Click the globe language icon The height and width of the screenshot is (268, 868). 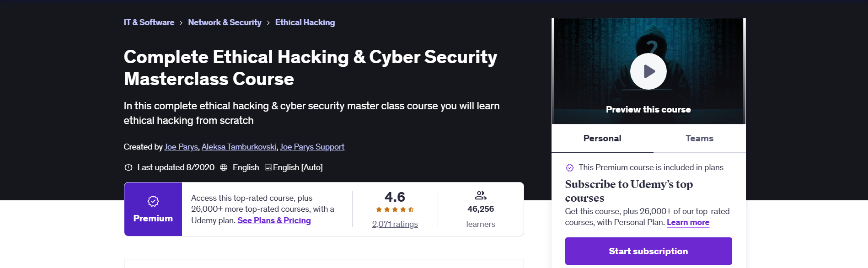tap(224, 167)
